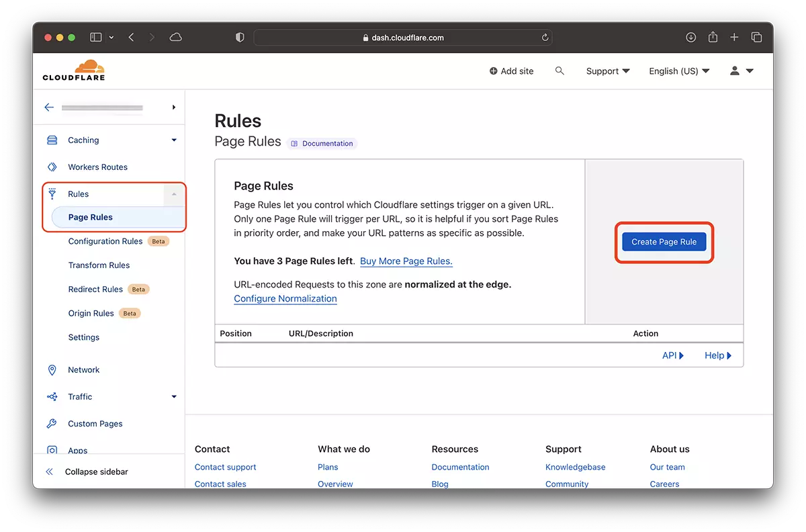Open Configuration Rules

pyautogui.click(x=105, y=241)
